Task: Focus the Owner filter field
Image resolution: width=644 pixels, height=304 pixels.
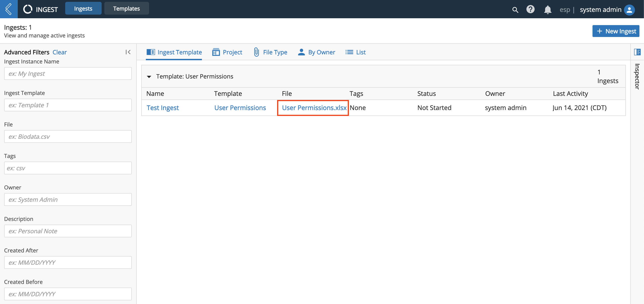Action: pos(68,199)
